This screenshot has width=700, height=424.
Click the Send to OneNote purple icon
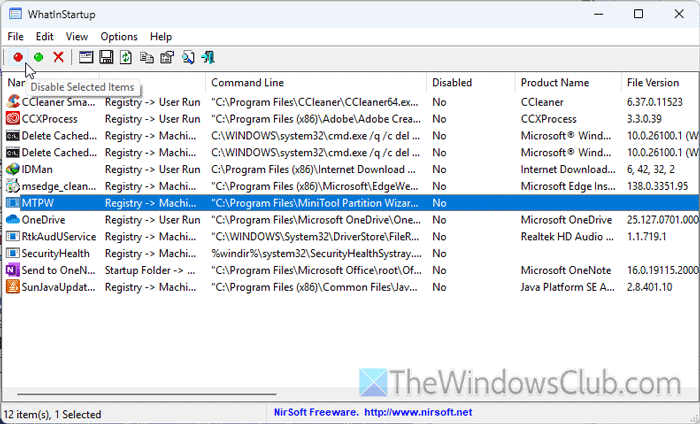(13, 270)
